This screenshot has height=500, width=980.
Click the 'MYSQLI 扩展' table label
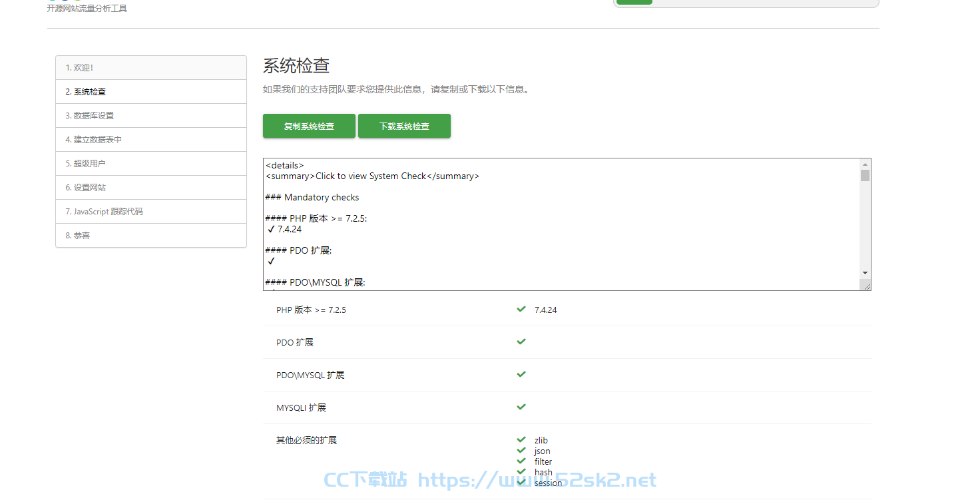301,408
